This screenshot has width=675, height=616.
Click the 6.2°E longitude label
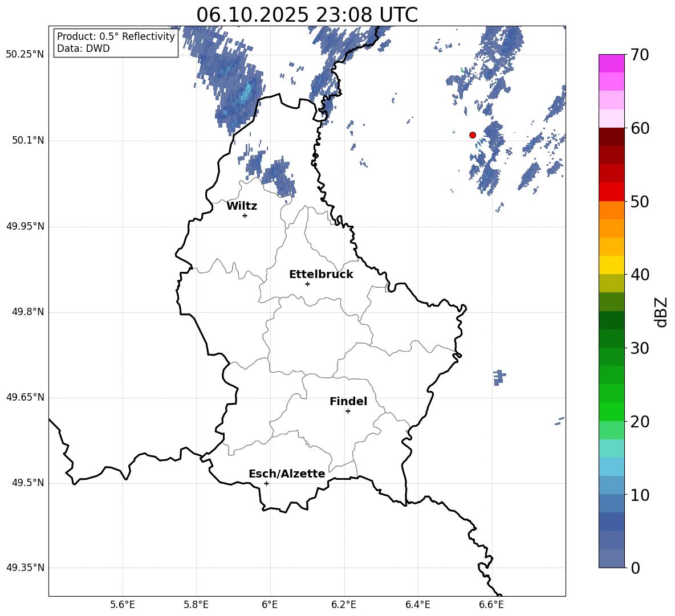344,605
